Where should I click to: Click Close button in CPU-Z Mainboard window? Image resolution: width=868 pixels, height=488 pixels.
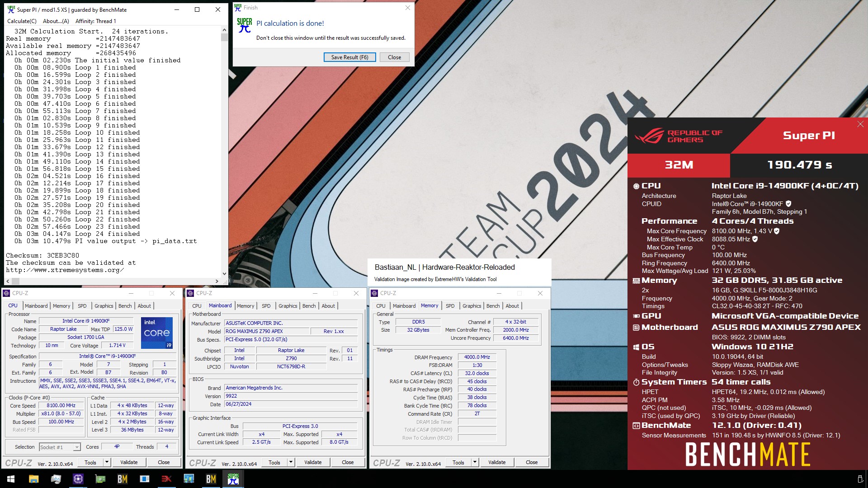pos(348,462)
